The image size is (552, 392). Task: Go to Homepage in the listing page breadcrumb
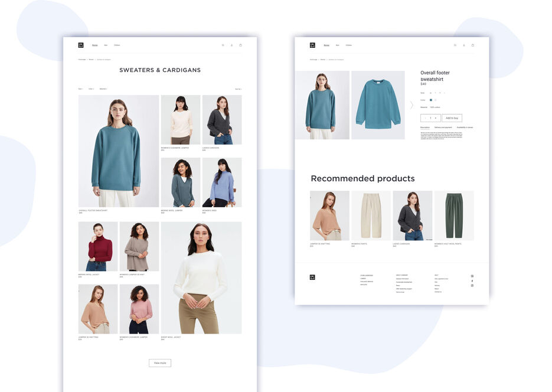82,60
